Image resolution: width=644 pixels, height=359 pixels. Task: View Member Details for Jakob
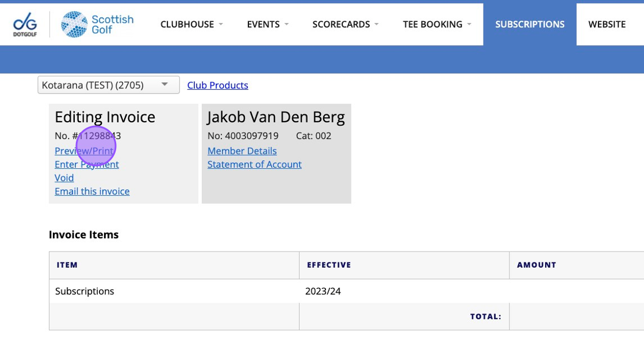coord(242,151)
